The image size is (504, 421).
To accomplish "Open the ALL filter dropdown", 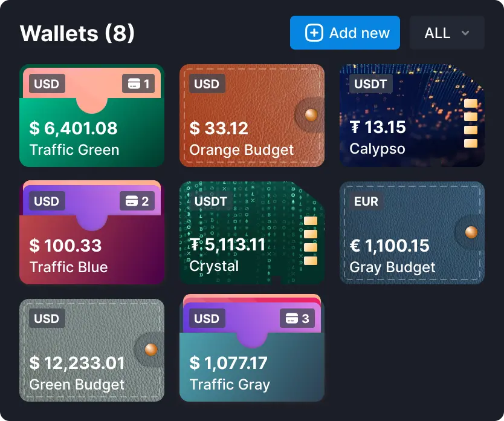I will pos(447,33).
